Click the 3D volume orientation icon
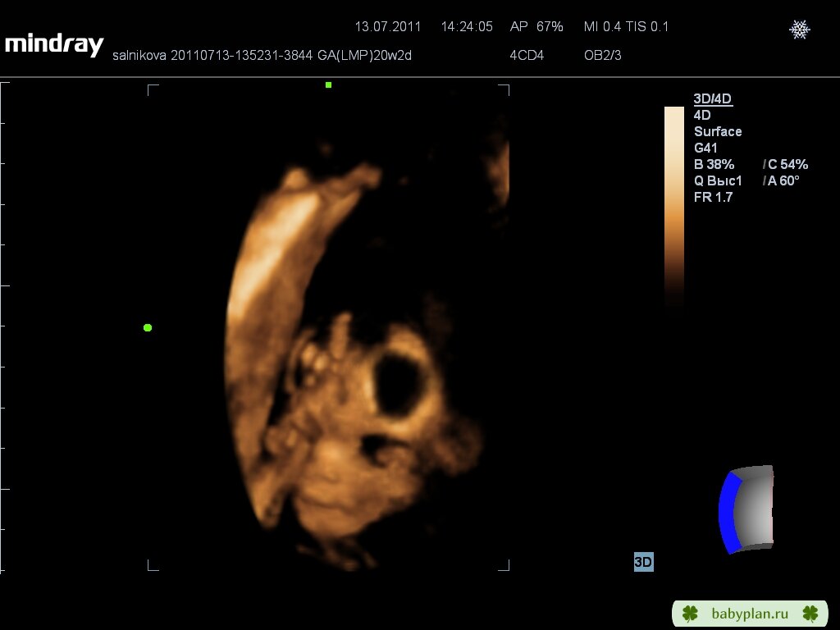The width and height of the screenshot is (840, 630). click(x=746, y=509)
